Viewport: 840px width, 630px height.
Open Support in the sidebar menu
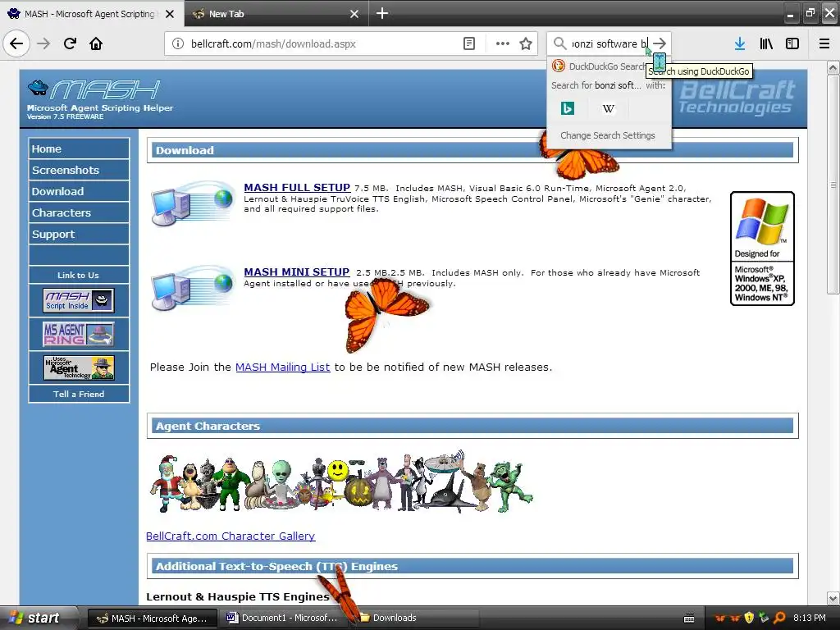79,234
